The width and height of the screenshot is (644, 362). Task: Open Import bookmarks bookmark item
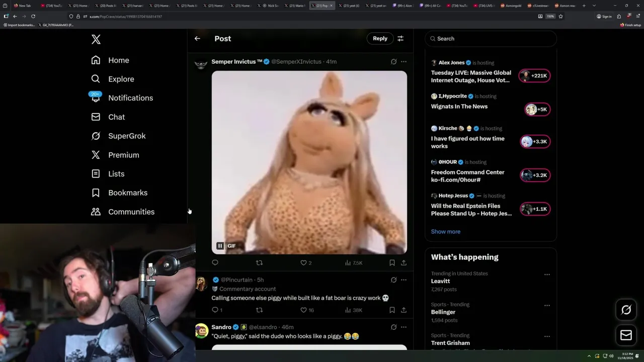[19, 25]
